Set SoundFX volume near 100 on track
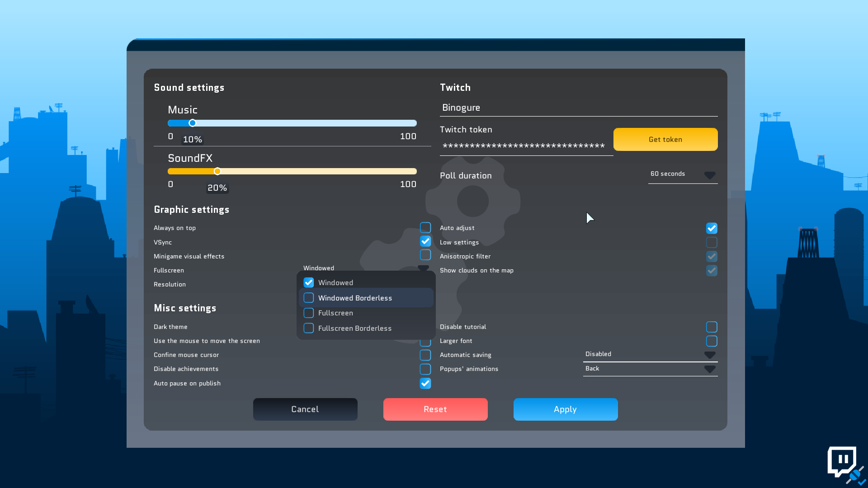The height and width of the screenshot is (488, 868). [414, 171]
